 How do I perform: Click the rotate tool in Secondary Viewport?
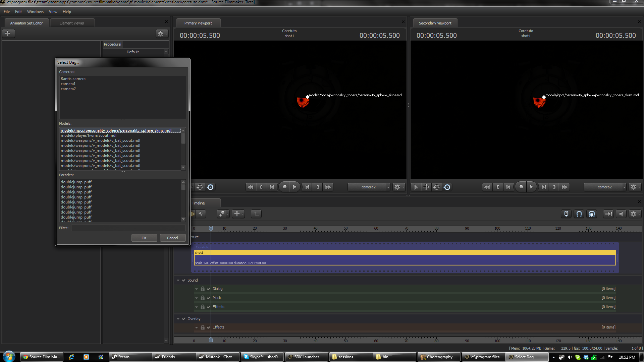click(x=436, y=187)
